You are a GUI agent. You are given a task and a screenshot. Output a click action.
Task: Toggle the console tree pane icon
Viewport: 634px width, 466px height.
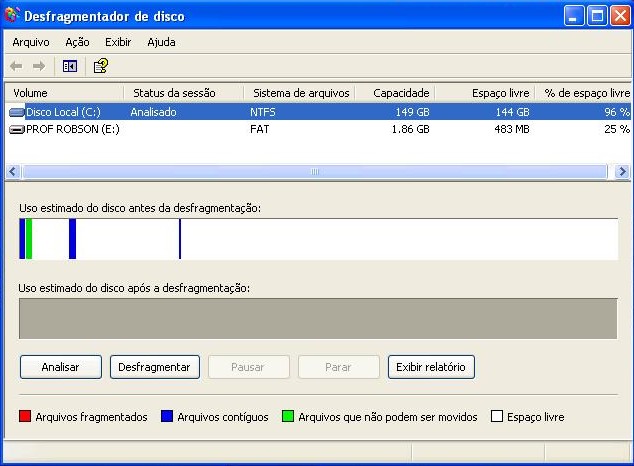[x=70, y=66]
